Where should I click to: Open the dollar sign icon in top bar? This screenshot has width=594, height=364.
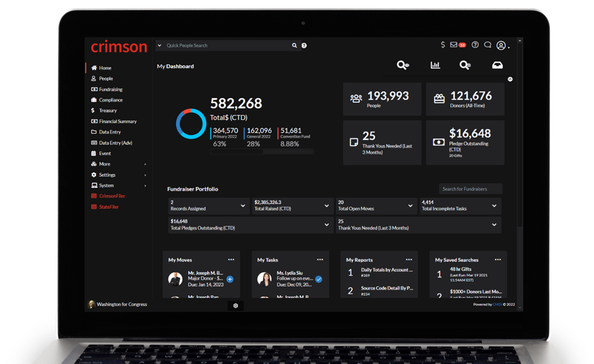pos(443,45)
